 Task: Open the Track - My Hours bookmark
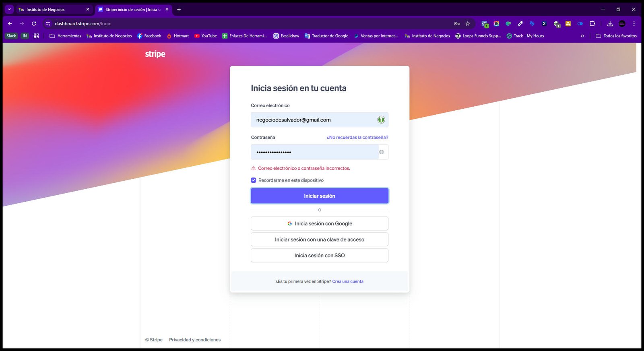pyautogui.click(x=525, y=36)
